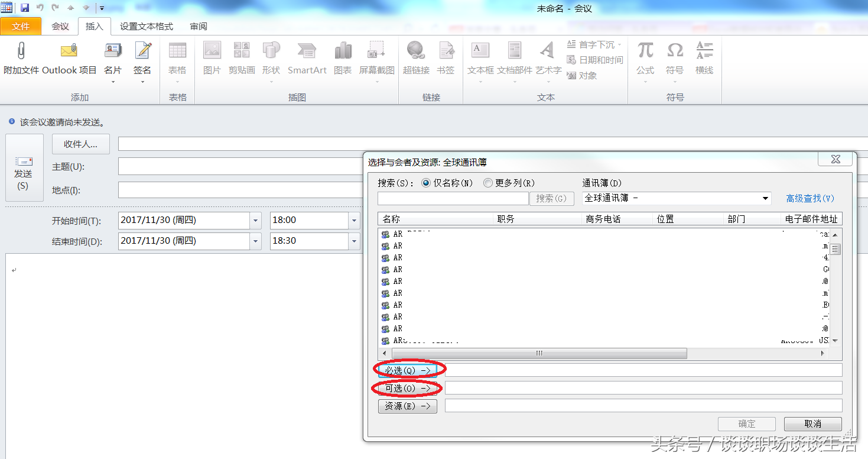Open the 18:00 start time dropdown
The height and width of the screenshot is (459, 868).
pyautogui.click(x=354, y=221)
